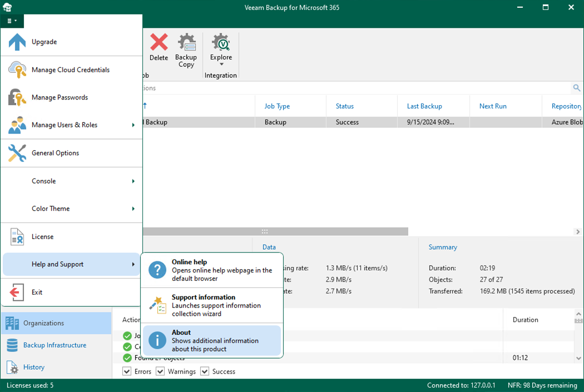The image size is (584, 392).
Task: Click the About info icon
Action: [x=157, y=340]
